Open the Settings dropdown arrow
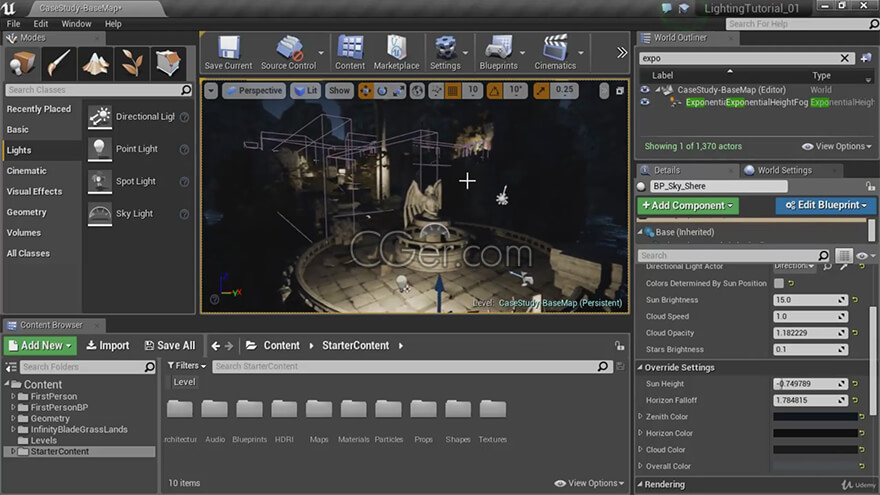This screenshot has height=495, width=880. pos(465,53)
